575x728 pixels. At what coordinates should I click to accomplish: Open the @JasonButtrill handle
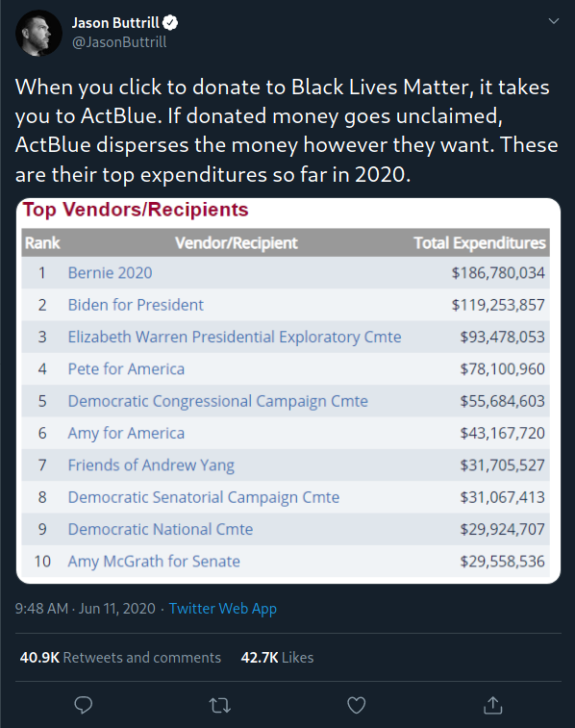119,42
